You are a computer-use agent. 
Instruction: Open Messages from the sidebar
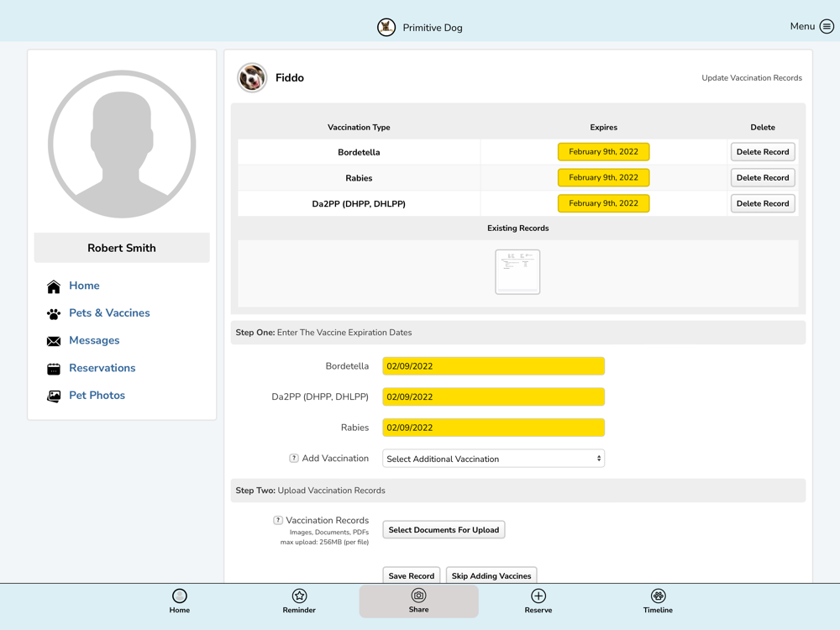coord(94,340)
